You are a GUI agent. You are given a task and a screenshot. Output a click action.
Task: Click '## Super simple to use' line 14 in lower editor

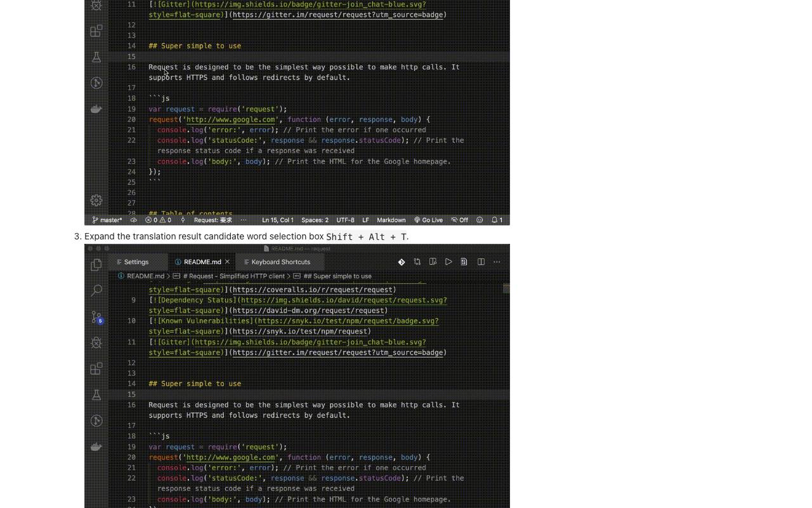[195, 384]
